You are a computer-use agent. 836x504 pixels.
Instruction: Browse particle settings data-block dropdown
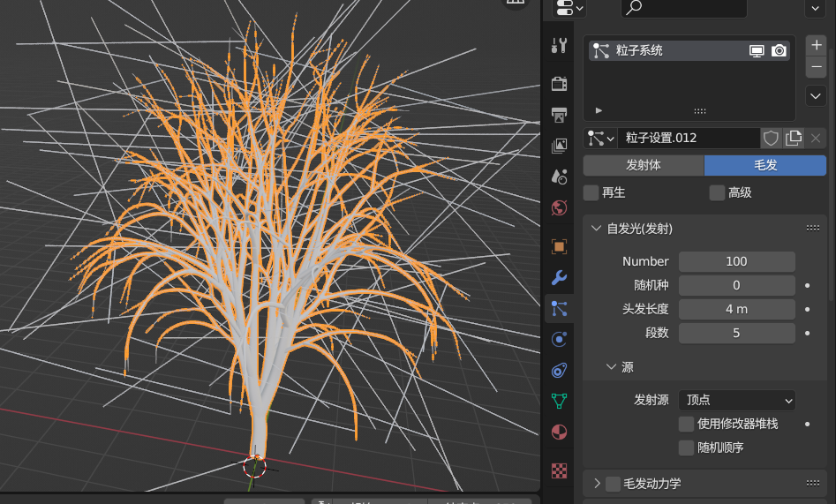[600, 138]
